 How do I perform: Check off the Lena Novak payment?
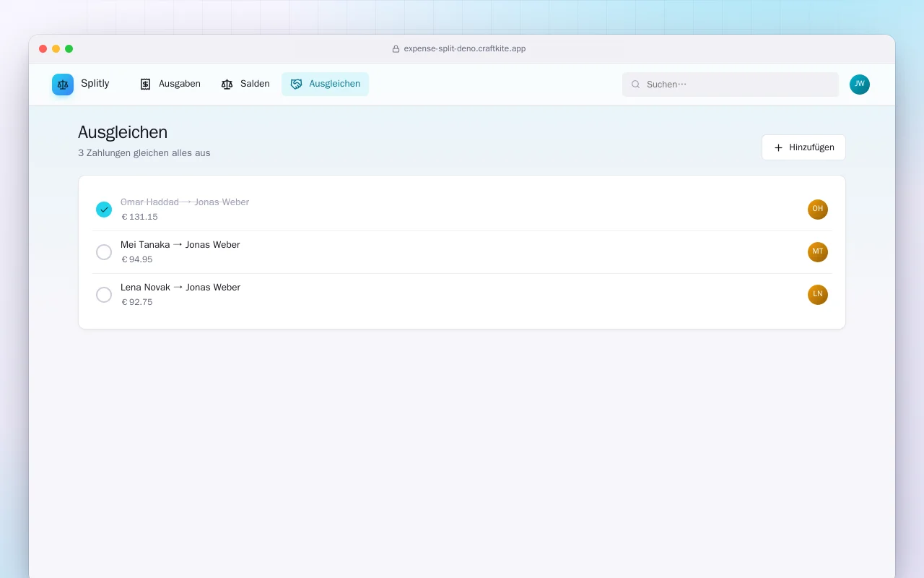104,295
